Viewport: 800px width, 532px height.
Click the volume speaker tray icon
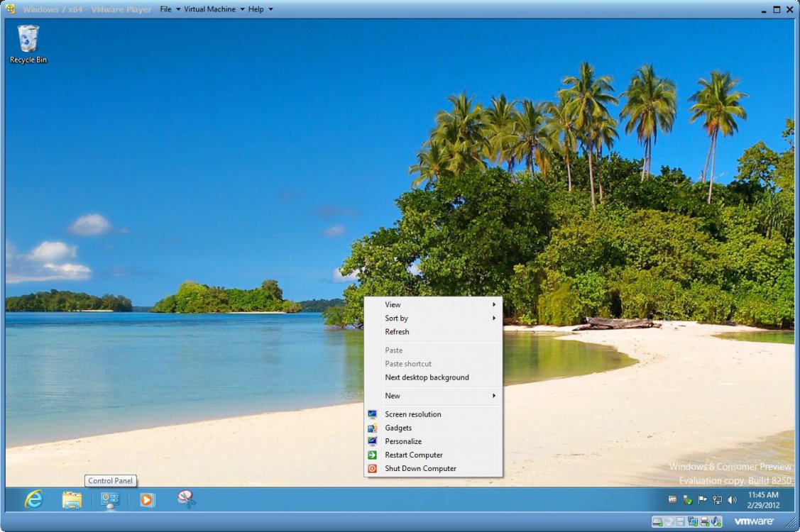pos(733,499)
